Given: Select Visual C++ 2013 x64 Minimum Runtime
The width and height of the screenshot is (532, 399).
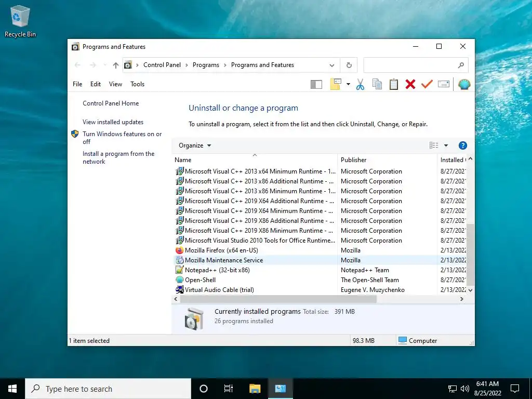Looking at the screenshot, I should [260, 171].
